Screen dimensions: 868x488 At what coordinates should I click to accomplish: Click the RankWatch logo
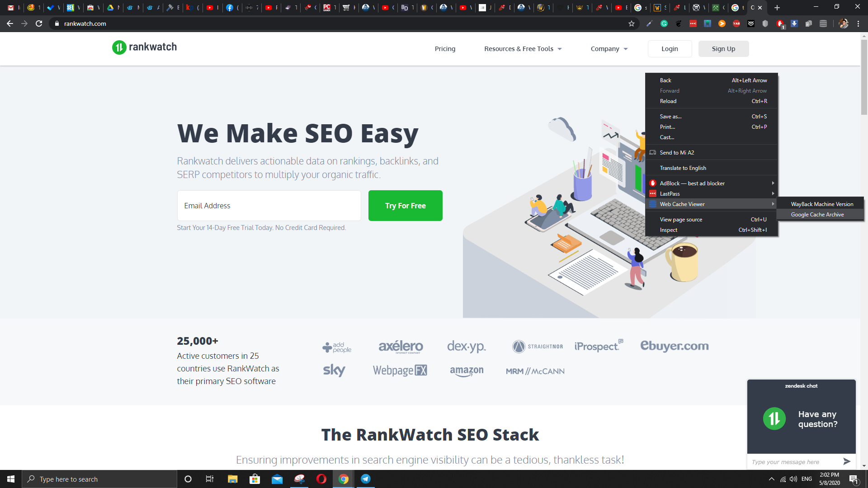[145, 47]
